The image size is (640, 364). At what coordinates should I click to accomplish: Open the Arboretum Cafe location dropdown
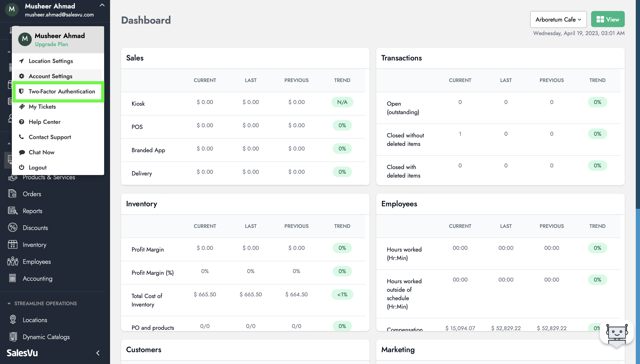coord(558,19)
